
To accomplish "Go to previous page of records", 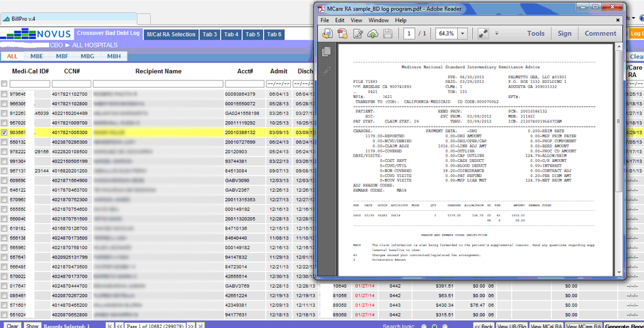I will pos(119,326).
